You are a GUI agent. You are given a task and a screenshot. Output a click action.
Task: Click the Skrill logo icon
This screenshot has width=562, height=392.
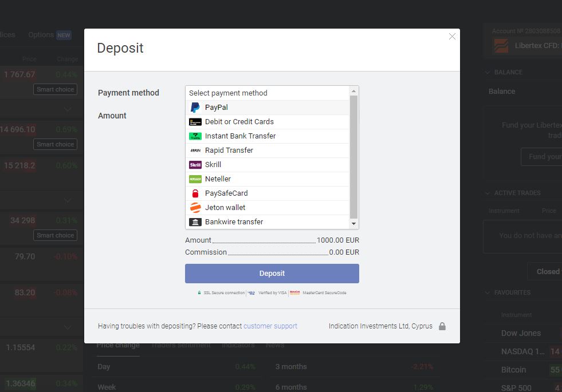(195, 165)
